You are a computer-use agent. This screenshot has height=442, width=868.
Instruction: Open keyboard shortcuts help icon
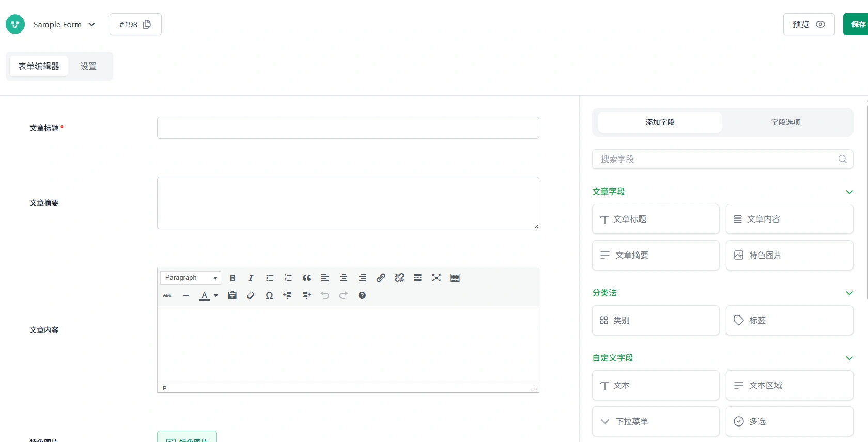(x=362, y=295)
